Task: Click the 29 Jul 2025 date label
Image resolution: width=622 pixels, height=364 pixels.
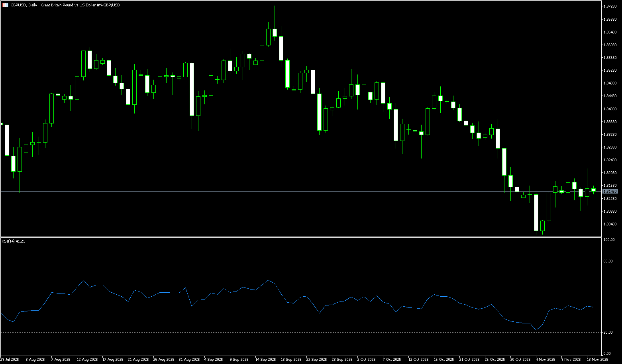Action: (x=10, y=359)
